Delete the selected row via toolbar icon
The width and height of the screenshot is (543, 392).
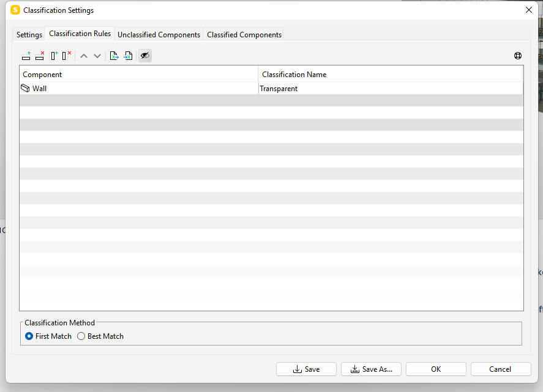point(40,56)
